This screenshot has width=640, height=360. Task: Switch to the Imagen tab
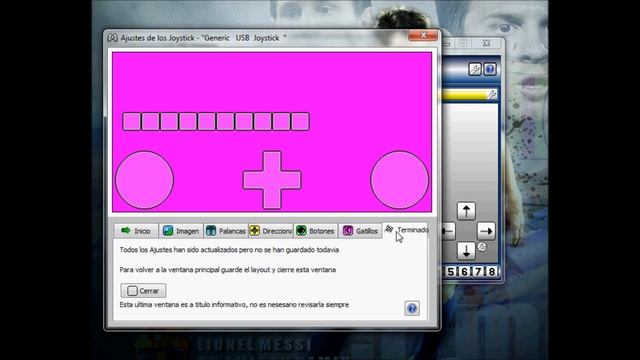click(181, 231)
